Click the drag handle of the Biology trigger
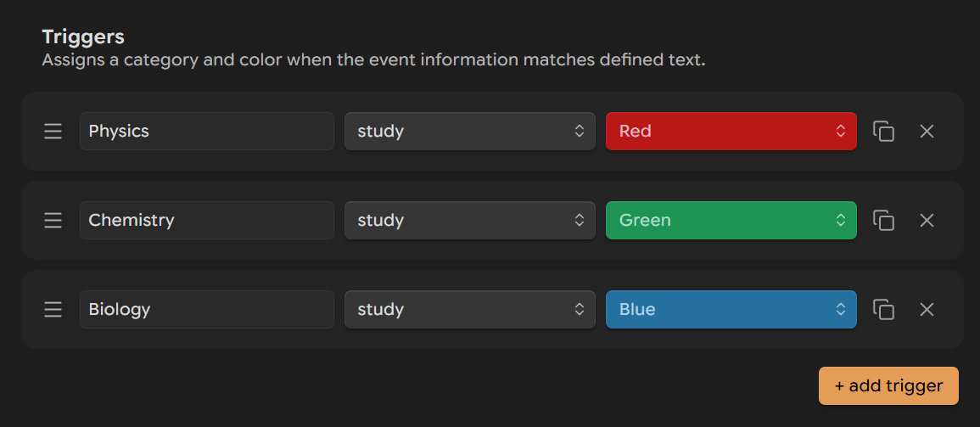This screenshot has width=980, height=427. pyautogui.click(x=53, y=310)
